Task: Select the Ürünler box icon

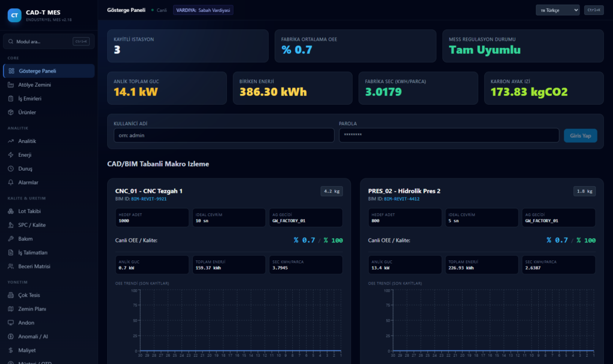Action: pyautogui.click(x=11, y=112)
